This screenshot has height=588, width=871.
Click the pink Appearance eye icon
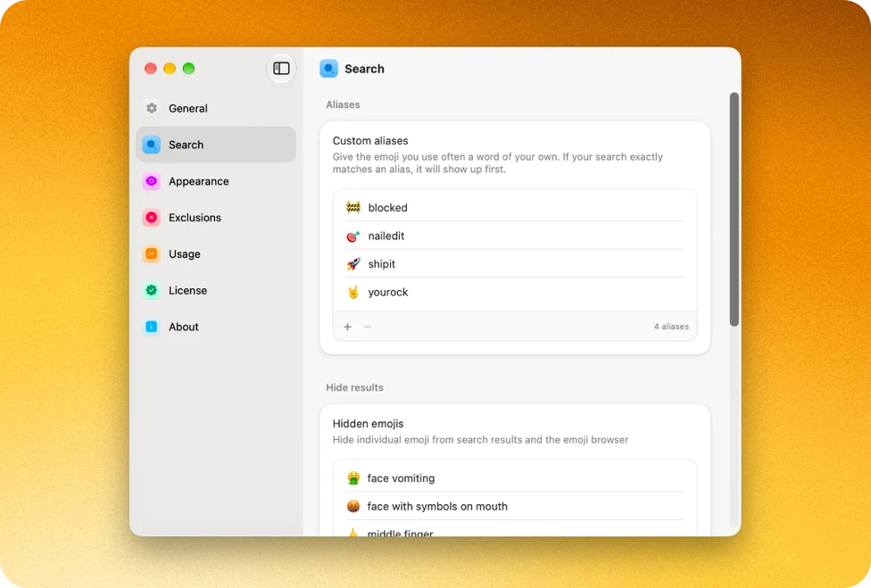click(152, 181)
